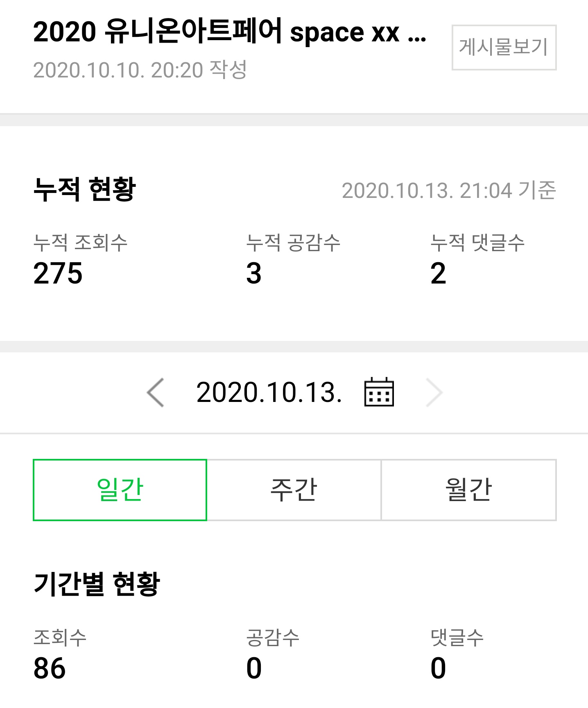
Task: Click the daily 댓글수 value 0
Action: pyautogui.click(x=438, y=668)
